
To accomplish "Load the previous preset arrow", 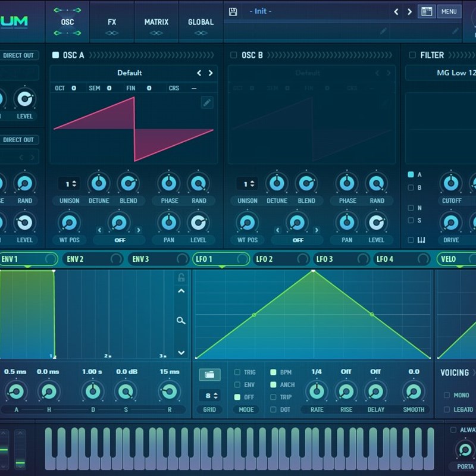I will coord(396,11).
